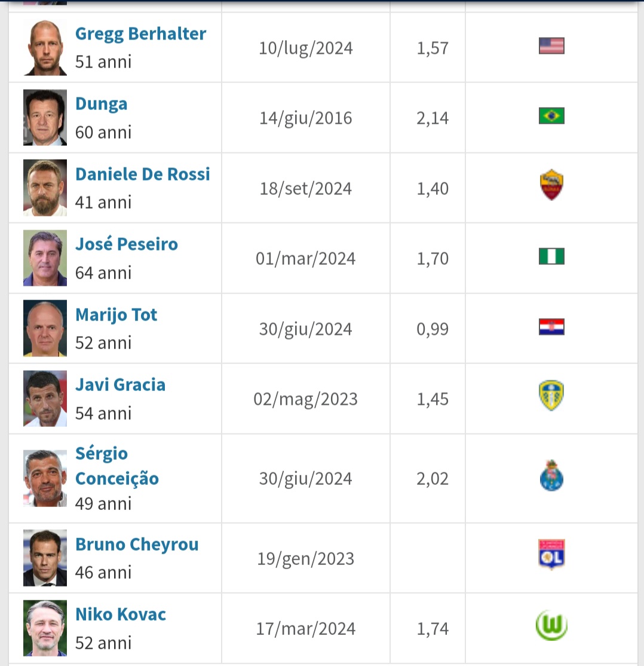Viewport: 644px width, 666px height.
Task: Click the Niko Kovac name link
Action: [120, 615]
